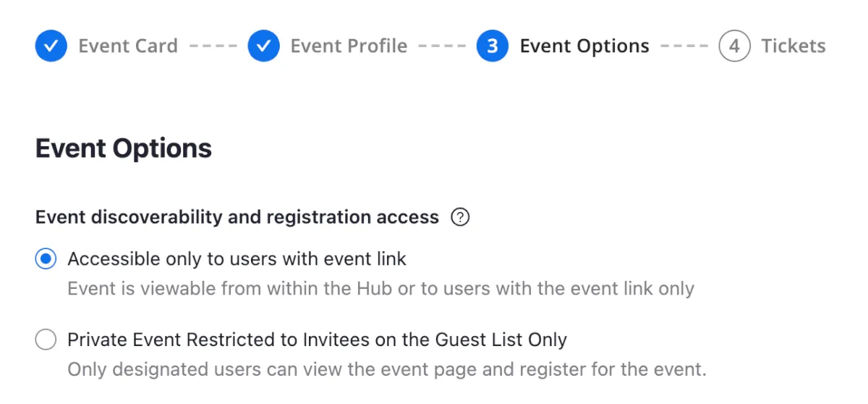Click the Event Profile step checkmark icon

263,46
